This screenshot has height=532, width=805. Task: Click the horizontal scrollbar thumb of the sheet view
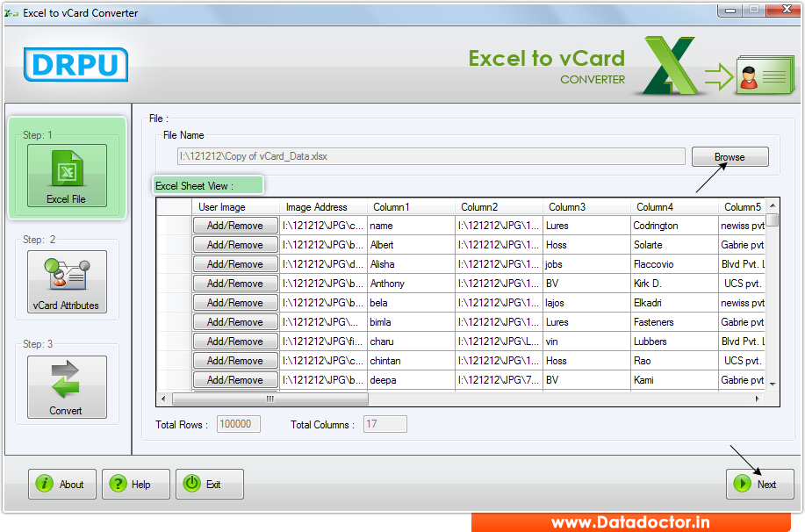[270, 399]
